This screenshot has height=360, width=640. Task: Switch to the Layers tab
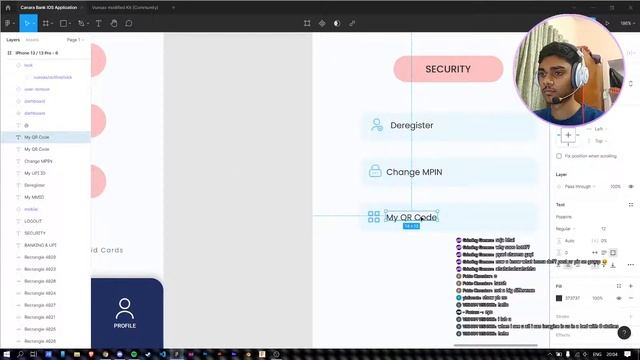pyautogui.click(x=13, y=40)
